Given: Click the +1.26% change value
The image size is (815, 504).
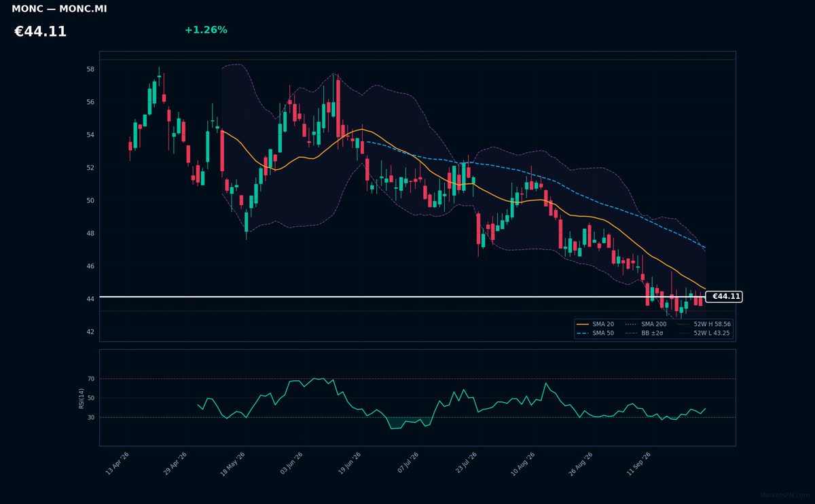Looking at the screenshot, I should (x=206, y=30).
